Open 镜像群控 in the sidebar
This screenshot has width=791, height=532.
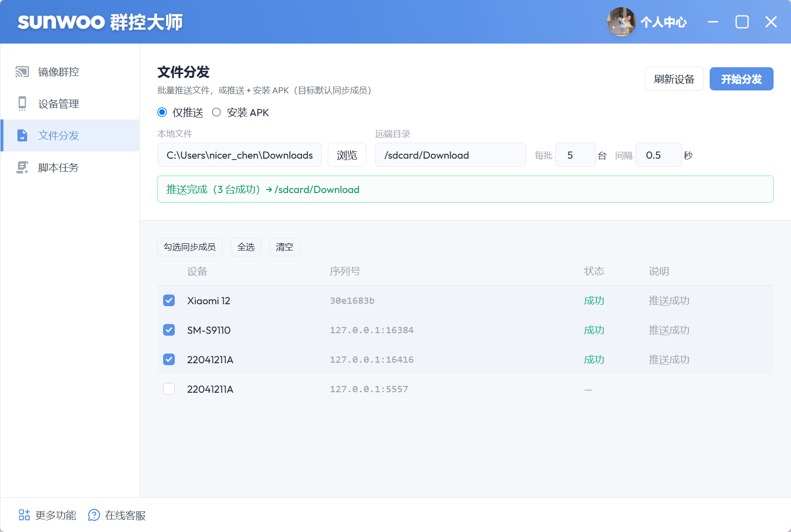70,72
